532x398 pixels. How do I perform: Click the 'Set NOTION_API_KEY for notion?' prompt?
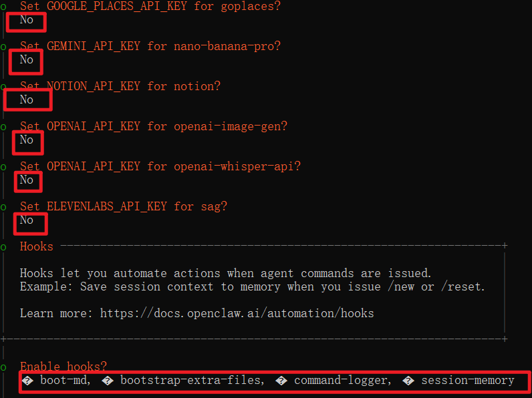120,86
